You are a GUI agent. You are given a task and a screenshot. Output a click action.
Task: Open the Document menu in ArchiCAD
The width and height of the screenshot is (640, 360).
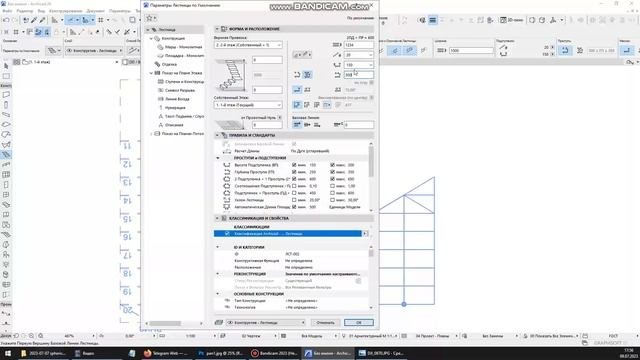[96, 11]
